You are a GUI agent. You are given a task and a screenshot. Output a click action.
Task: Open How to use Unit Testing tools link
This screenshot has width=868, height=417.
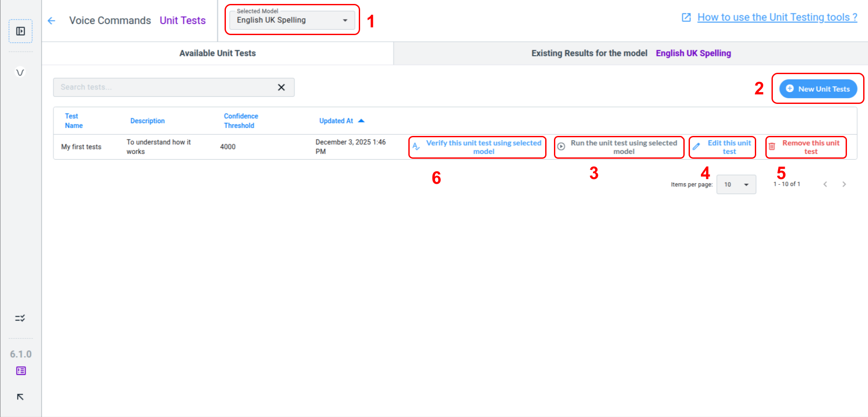tap(777, 18)
